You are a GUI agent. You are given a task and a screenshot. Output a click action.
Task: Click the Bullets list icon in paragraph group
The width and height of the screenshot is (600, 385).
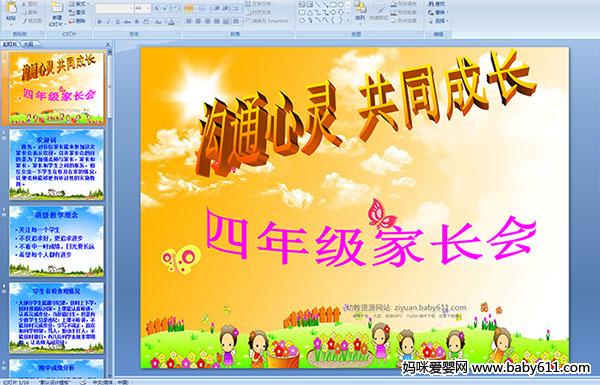189,8
